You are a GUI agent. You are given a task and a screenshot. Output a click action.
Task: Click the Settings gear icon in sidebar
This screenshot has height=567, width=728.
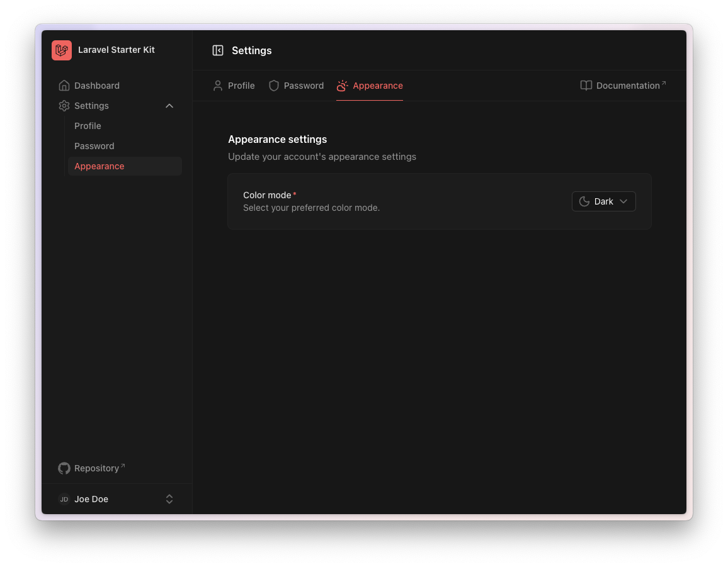(x=64, y=106)
